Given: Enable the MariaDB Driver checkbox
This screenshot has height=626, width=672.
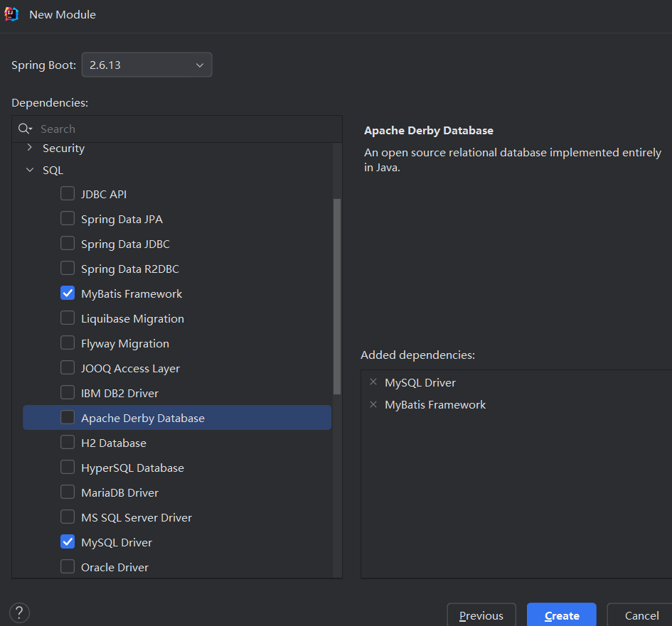Looking at the screenshot, I should point(68,492).
